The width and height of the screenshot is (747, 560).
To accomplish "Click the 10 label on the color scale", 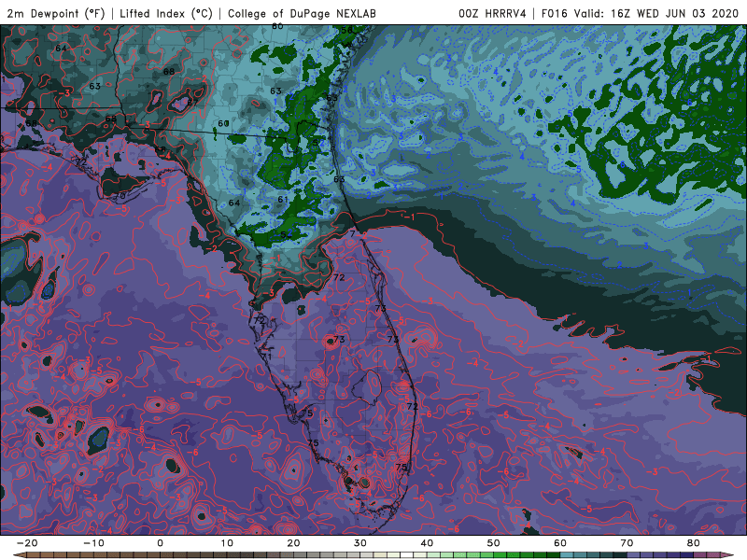I will pos(227,543).
